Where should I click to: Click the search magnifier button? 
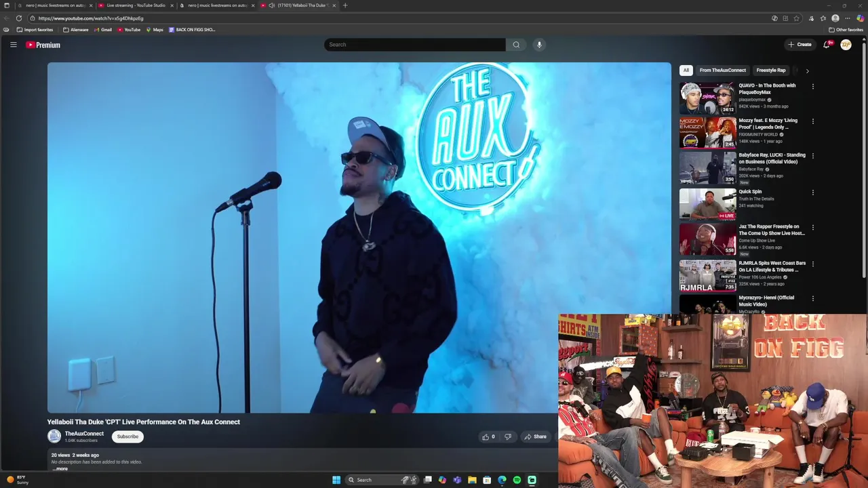point(516,45)
